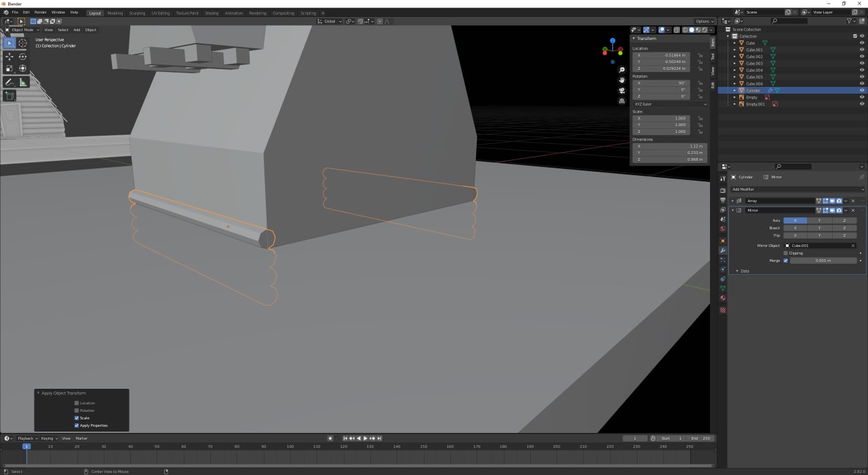Remove the Array modifier with its X button
The image size is (868, 475).
(x=853, y=201)
